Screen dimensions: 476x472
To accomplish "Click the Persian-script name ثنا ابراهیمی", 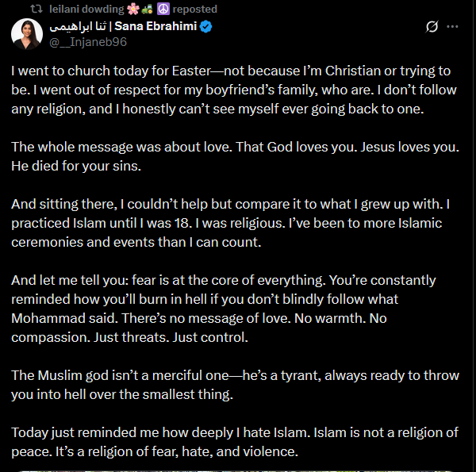I will 78,27.
